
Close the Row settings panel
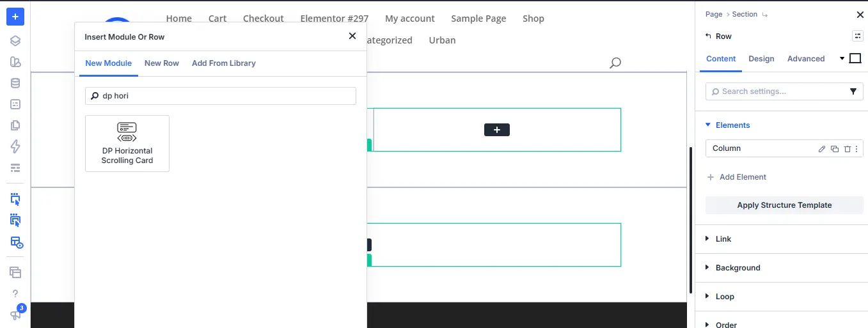coord(860,15)
